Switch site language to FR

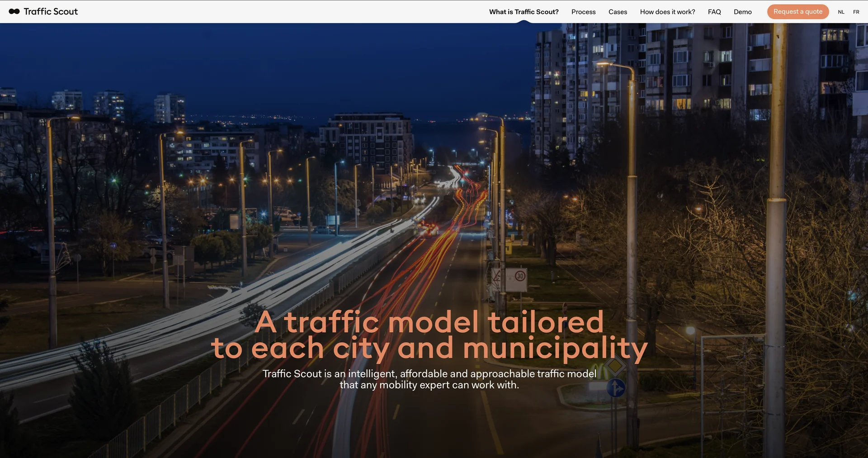(856, 12)
